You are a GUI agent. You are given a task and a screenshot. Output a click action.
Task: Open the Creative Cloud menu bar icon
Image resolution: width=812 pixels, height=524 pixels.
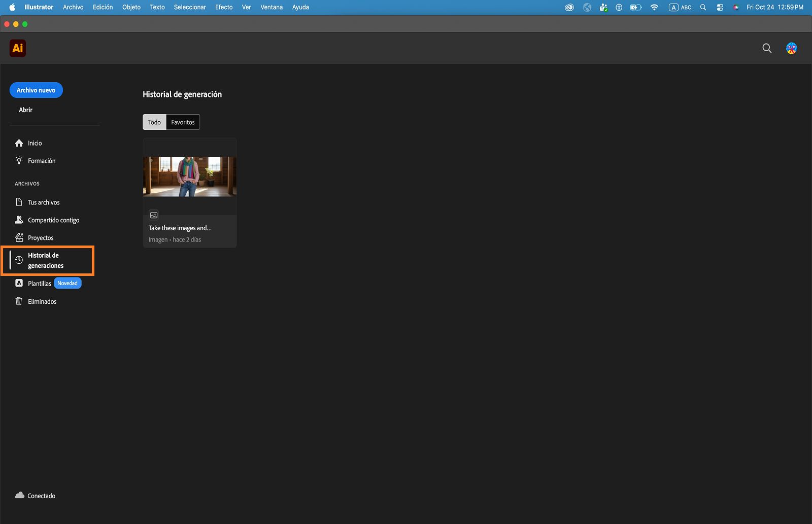[x=569, y=7]
